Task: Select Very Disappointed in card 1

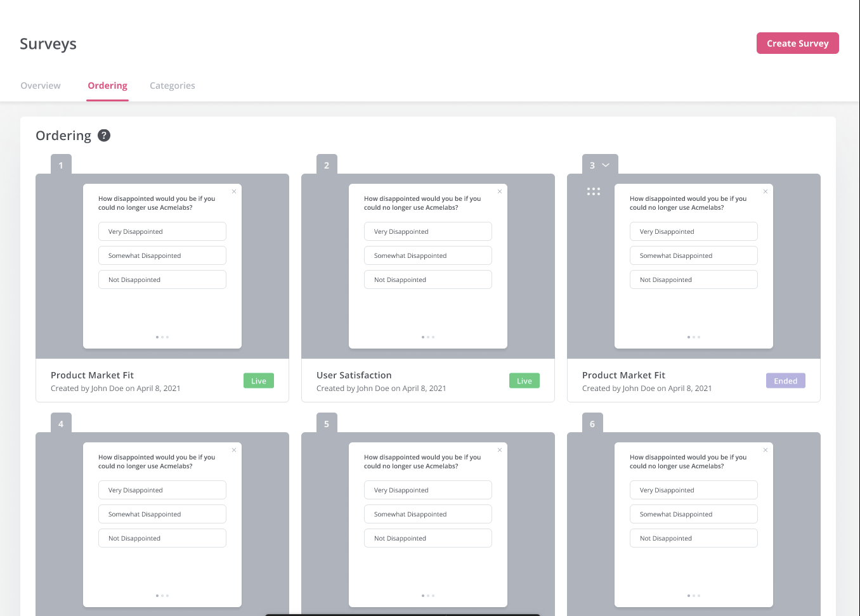Action: click(x=162, y=231)
